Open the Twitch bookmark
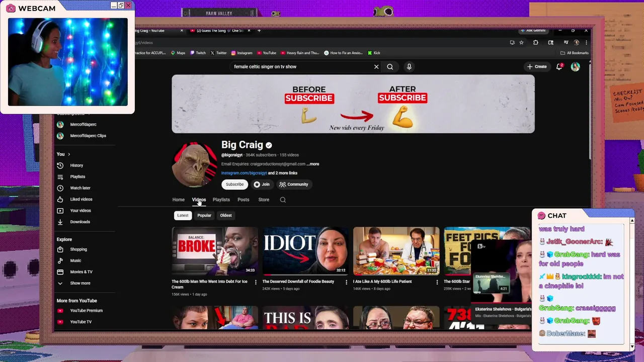 click(x=198, y=53)
